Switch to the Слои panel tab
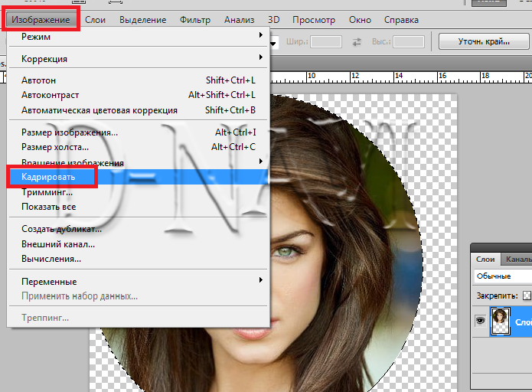Image resolution: width=532 pixels, height=392 pixels. (485, 260)
